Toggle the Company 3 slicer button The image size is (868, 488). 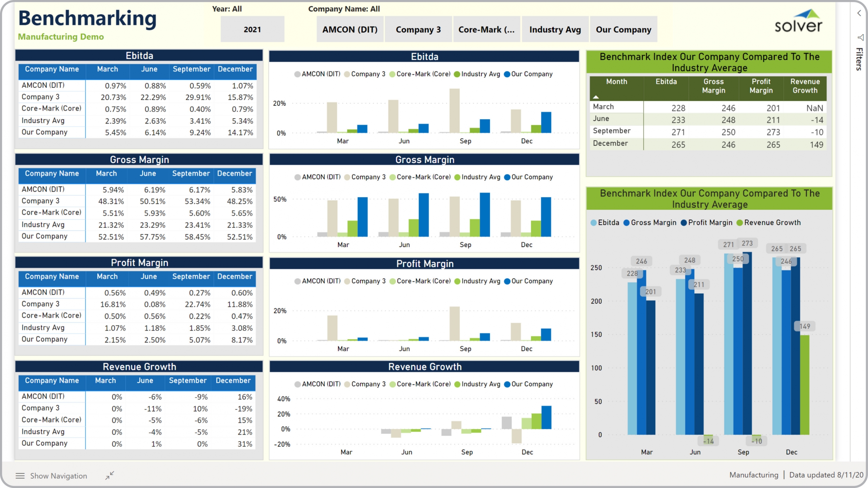click(418, 30)
